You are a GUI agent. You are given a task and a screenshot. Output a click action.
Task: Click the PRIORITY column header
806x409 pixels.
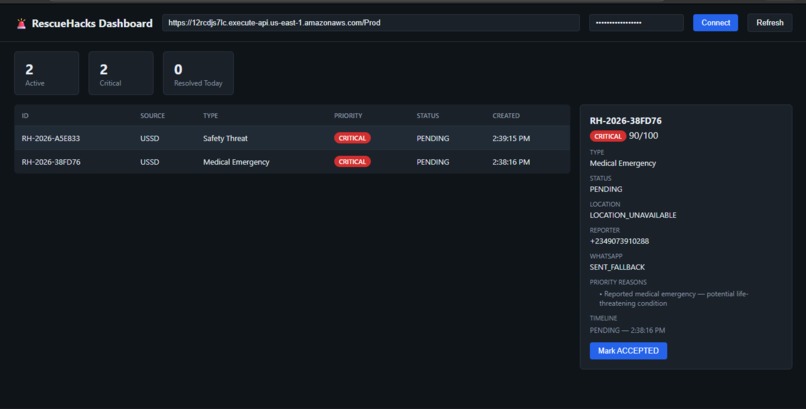[x=348, y=116]
